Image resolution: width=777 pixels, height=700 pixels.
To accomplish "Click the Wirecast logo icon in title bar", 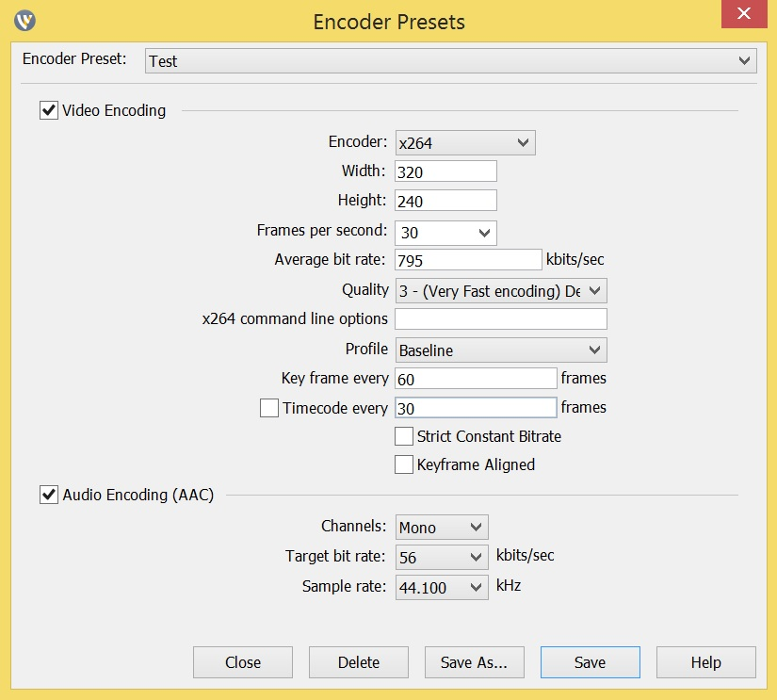I will coord(25,20).
